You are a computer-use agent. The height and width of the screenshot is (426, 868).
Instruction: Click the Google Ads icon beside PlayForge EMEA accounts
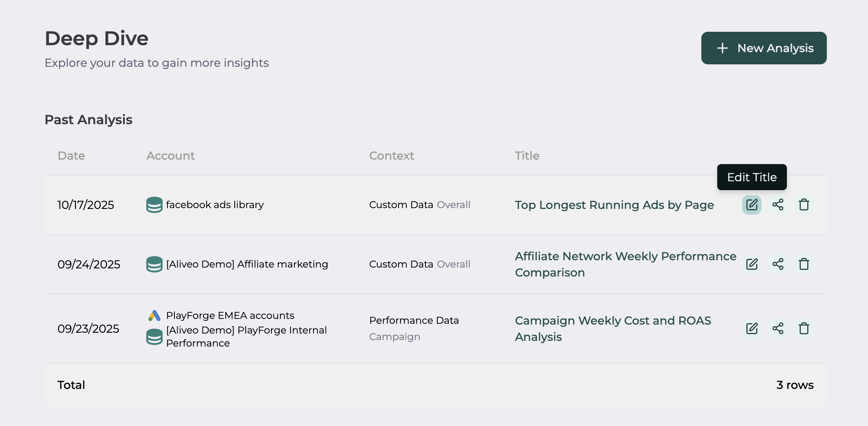pyautogui.click(x=154, y=316)
